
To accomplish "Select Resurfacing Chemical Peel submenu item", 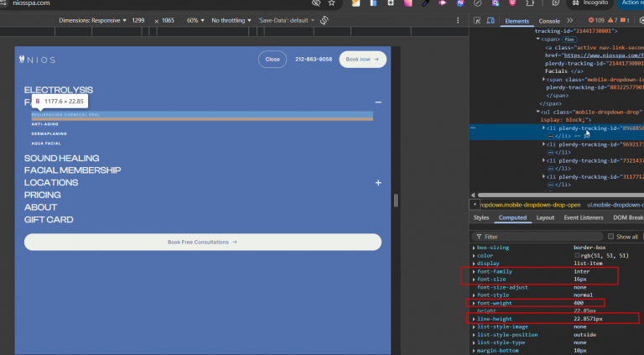I will click(65, 115).
